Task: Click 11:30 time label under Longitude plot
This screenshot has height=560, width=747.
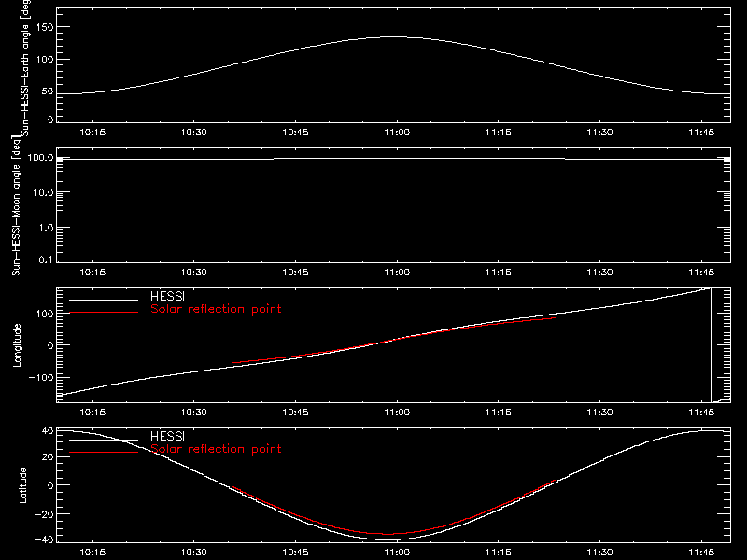Action: (599, 413)
